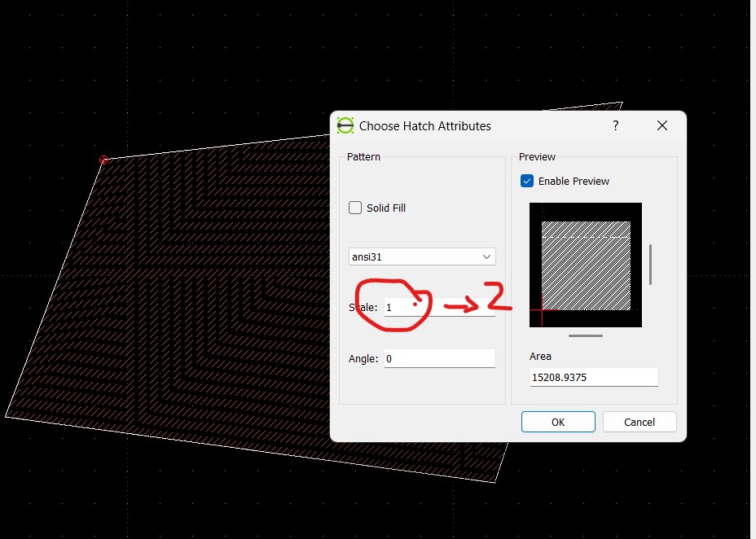Open the ansi31 pattern dropdown

click(422, 256)
